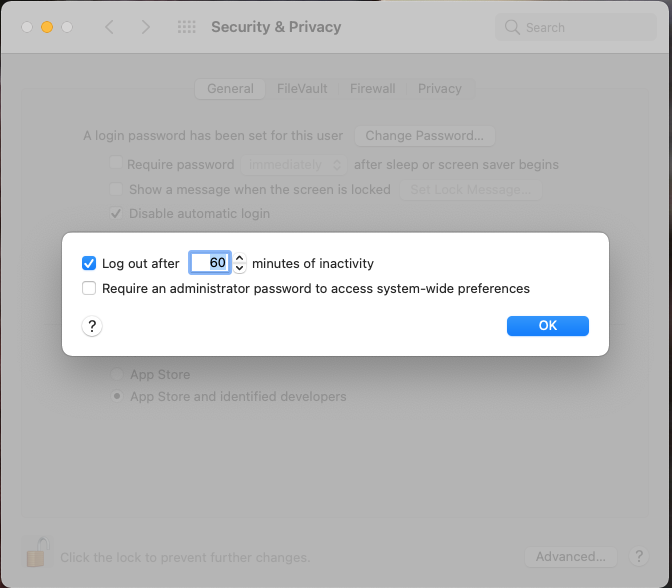Click the inactivity minutes text field
Image resolution: width=672 pixels, height=588 pixels.
[x=210, y=264]
